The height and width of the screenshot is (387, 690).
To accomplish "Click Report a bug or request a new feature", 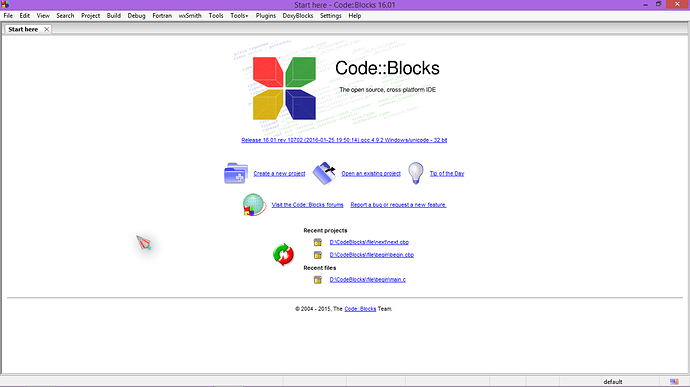I will [x=398, y=205].
